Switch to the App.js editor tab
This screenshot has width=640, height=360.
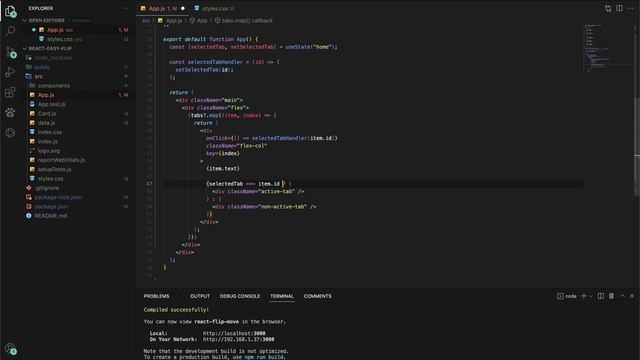(162, 8)
